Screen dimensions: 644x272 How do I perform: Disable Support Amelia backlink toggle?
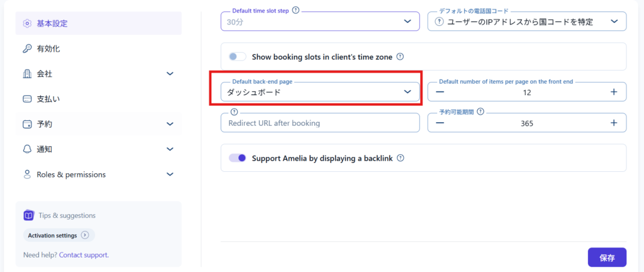click(237, 158)
